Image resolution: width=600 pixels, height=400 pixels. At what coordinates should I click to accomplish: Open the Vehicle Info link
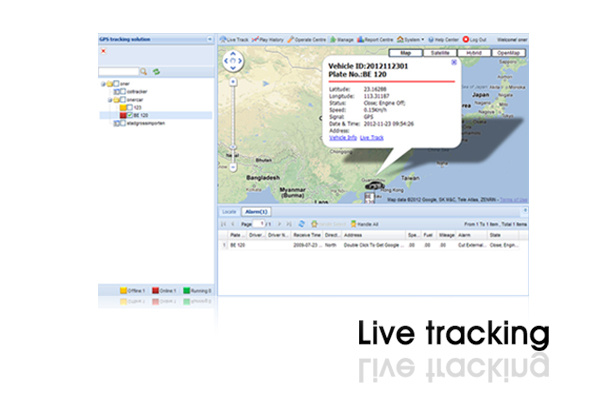click(x=343, y=138)
